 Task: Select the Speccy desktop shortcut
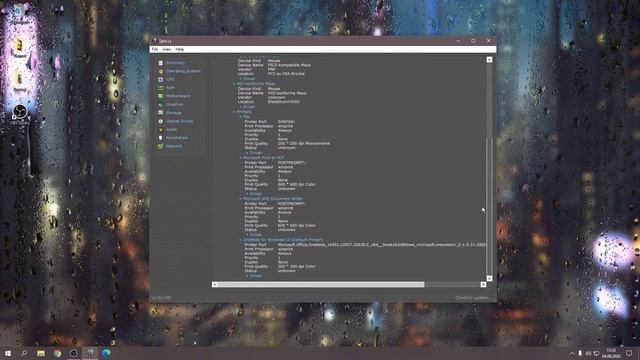click(20, 82)
